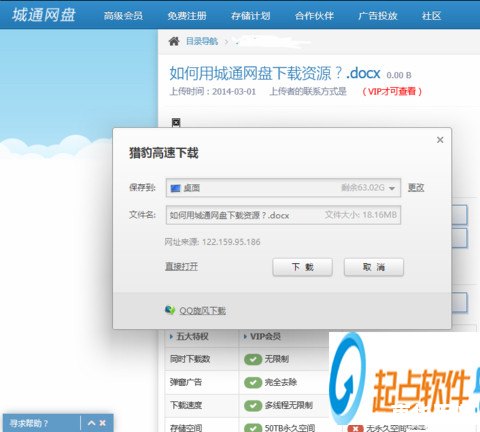This screenshot has height=432, width=480.
Task: Click the 更改 link
Action: click(416, 188)
